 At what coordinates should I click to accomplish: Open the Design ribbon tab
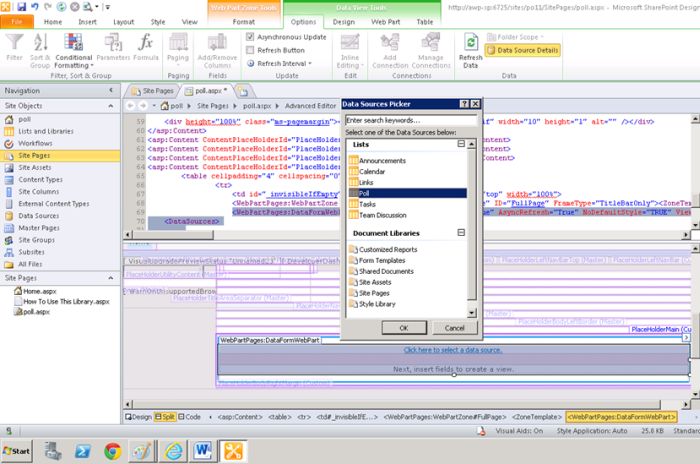(x=343, y=21)
